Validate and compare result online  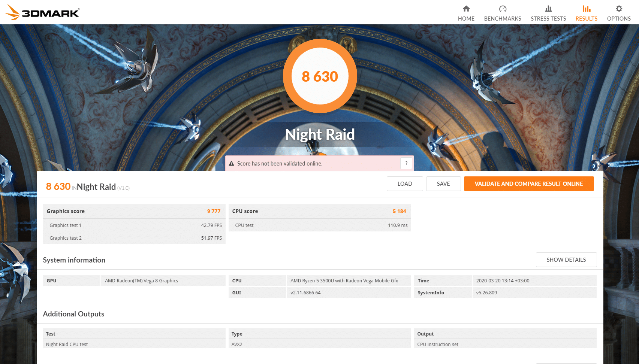pos(528,183)
